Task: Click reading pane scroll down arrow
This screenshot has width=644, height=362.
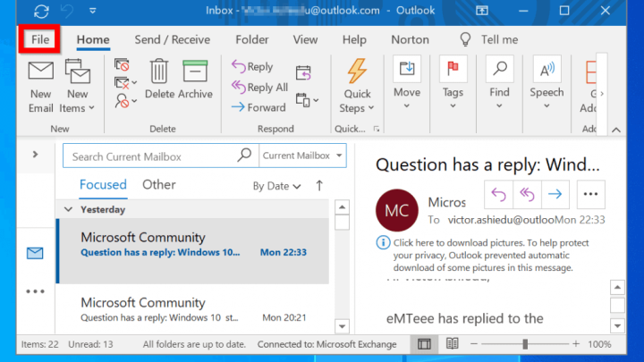Action: coord(617,326)
